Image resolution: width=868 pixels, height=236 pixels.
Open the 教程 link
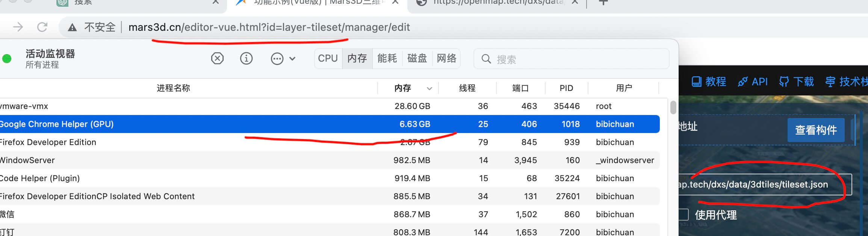tap(709, 82)
